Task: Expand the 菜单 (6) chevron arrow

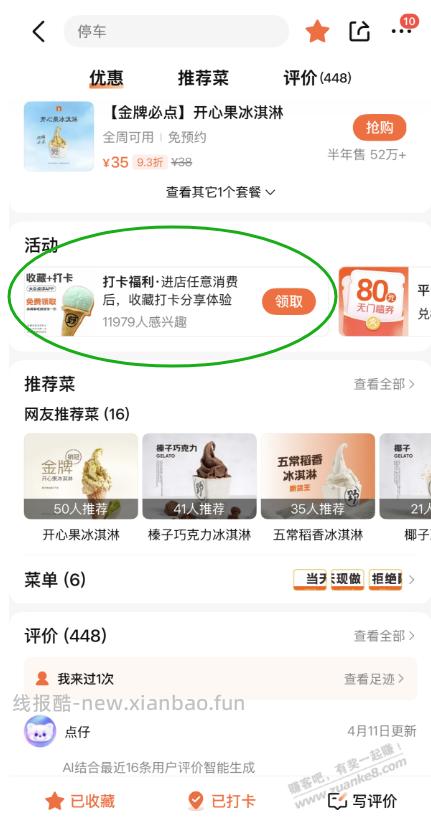Action: click(412, 580)
